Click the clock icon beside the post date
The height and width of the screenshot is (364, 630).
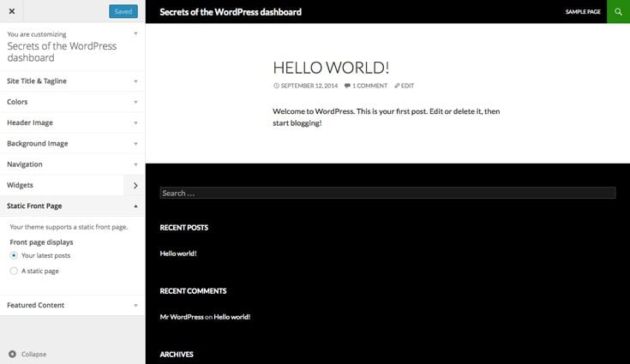point(276,86)
